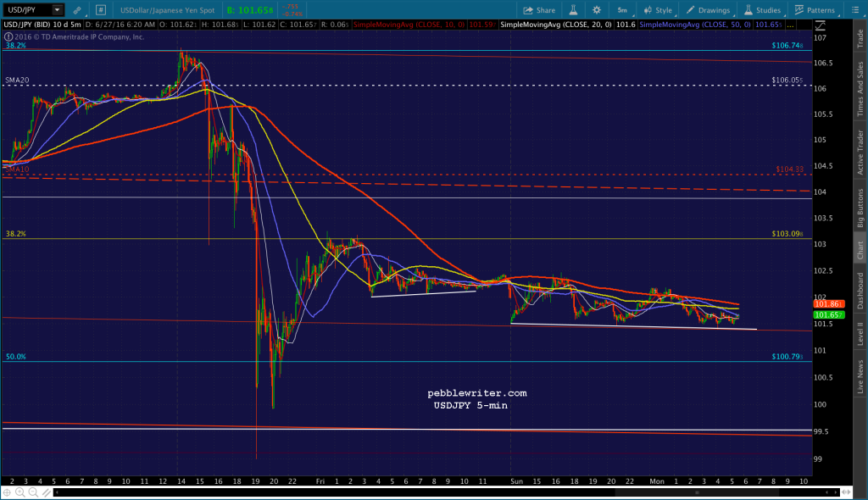Click the SimpleMovingAvg (CLOSE, 50, 0) label
868x500 pixels.
click(x=695, y=25)
